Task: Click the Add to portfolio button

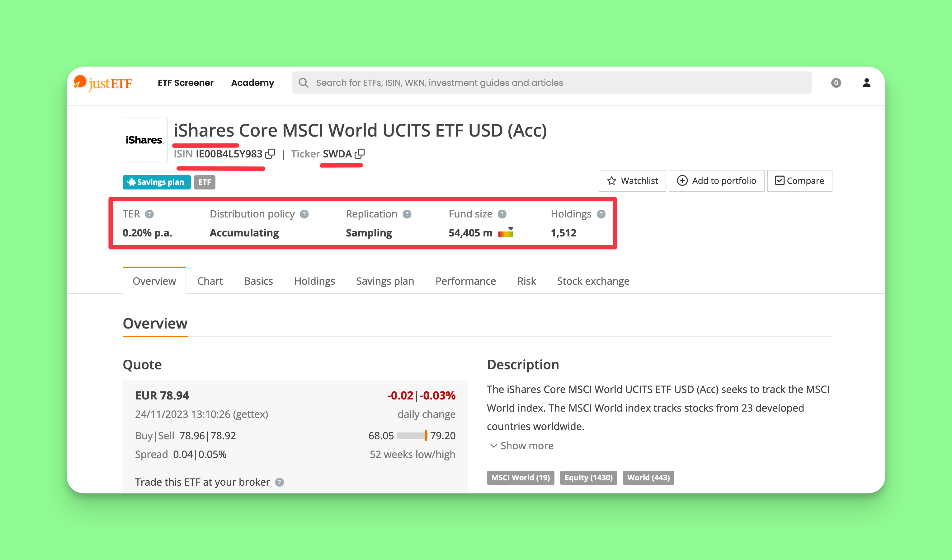Action: tap(716, 181)
